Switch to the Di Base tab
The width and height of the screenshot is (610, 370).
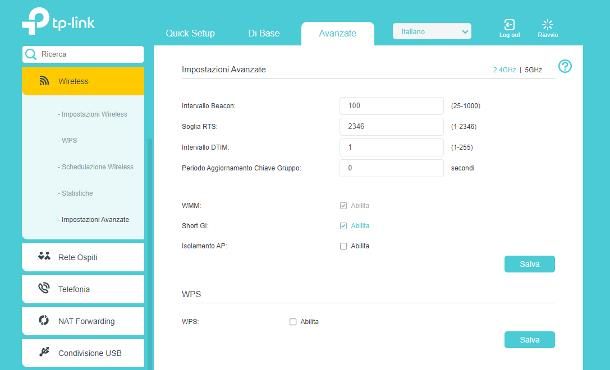click(x=264, y=33)
